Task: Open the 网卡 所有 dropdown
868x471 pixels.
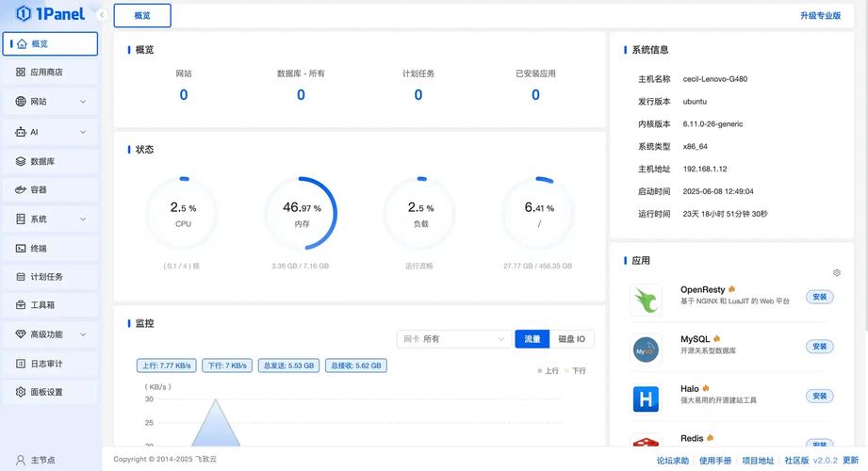Action: click(453, 339)
